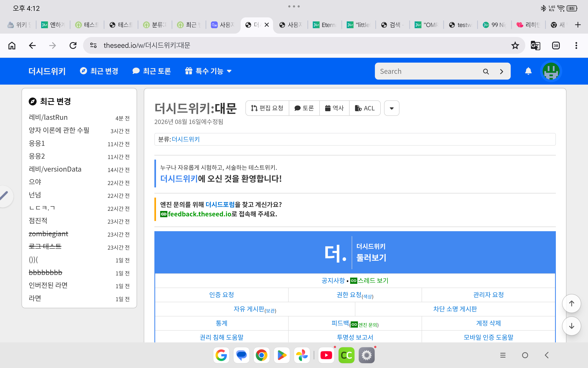The image size is (588, 368).
Task: Expand the 특수 기능 dropdown menu
Action: (208, 71)
